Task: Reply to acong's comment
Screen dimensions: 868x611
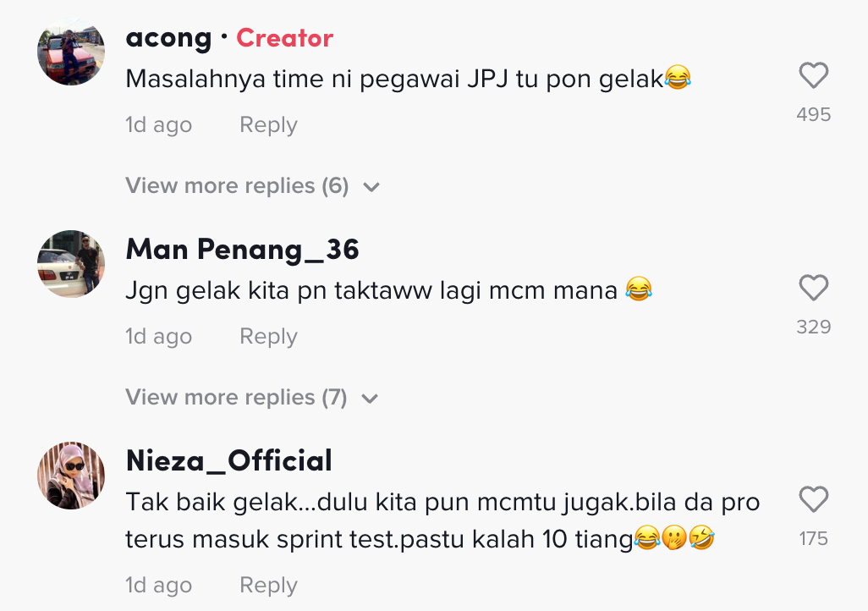Action: 268,125
